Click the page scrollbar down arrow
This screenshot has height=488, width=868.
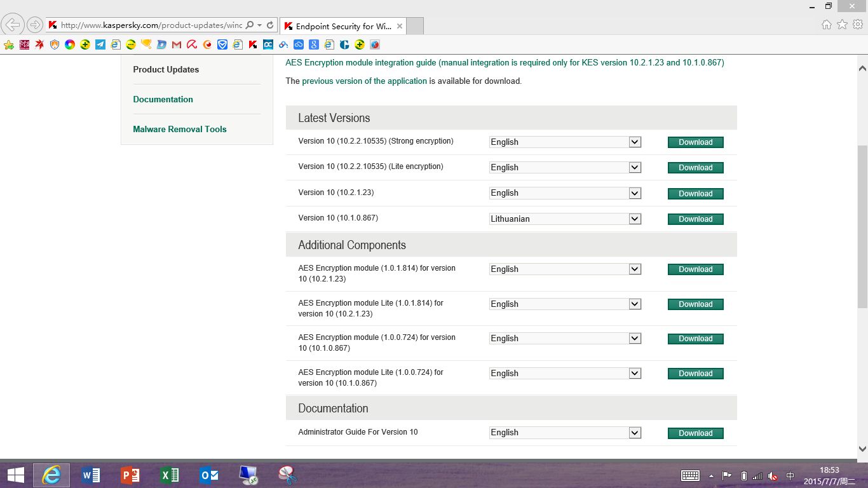[862, 449]
